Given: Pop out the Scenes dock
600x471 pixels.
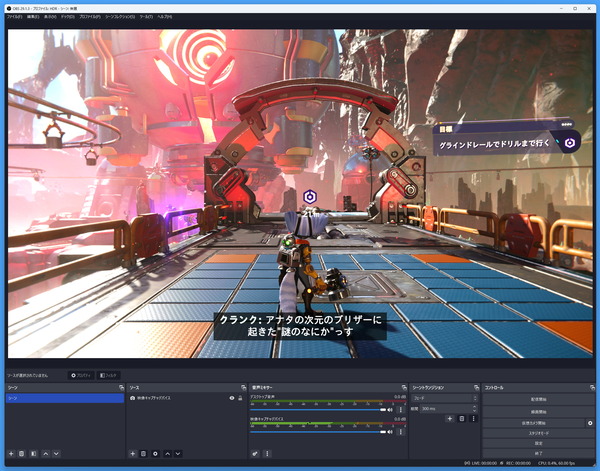Looking at the screenshot, I should 121,388.
